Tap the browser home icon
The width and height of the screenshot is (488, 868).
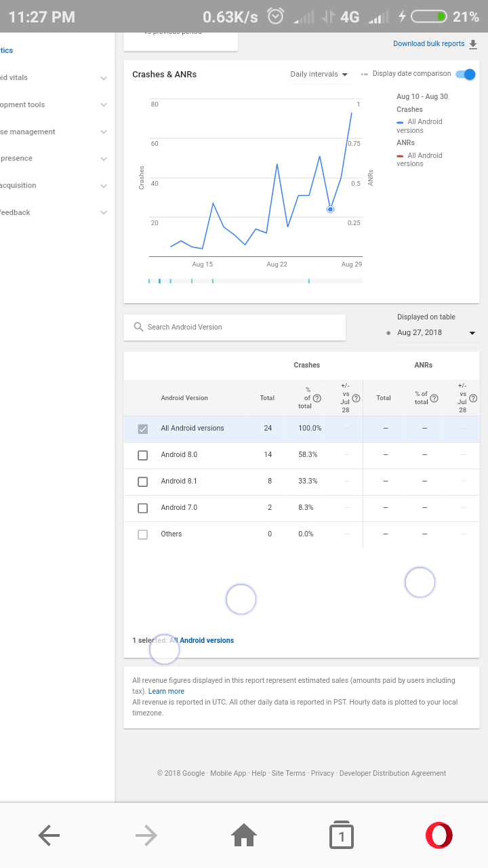pos(244,835)
